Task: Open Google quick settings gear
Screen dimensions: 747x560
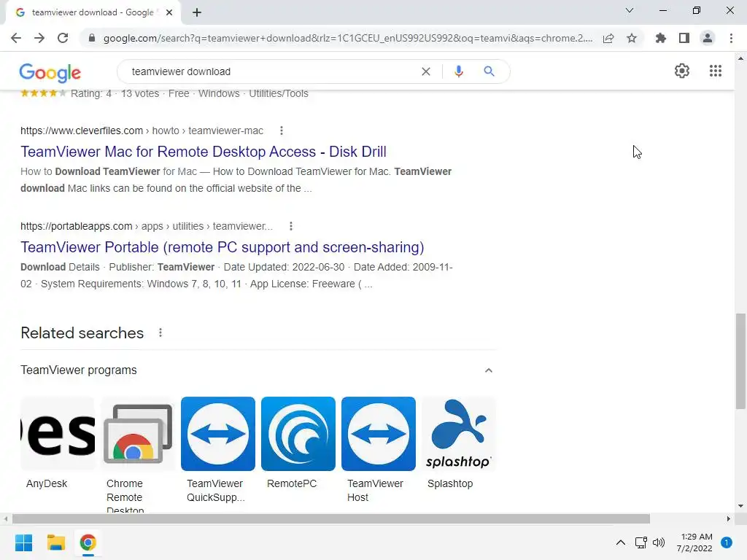Action: pyautogui.click(x=682, y=71)
